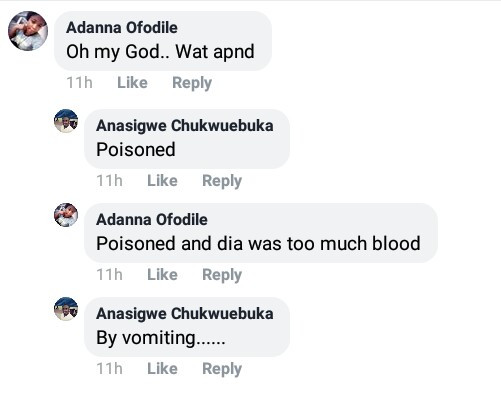Open Anasigwe Chukwuebuka's avatar beside 'Poisoned' reply
Screen dimensions: 501x396
pos(66,121)
